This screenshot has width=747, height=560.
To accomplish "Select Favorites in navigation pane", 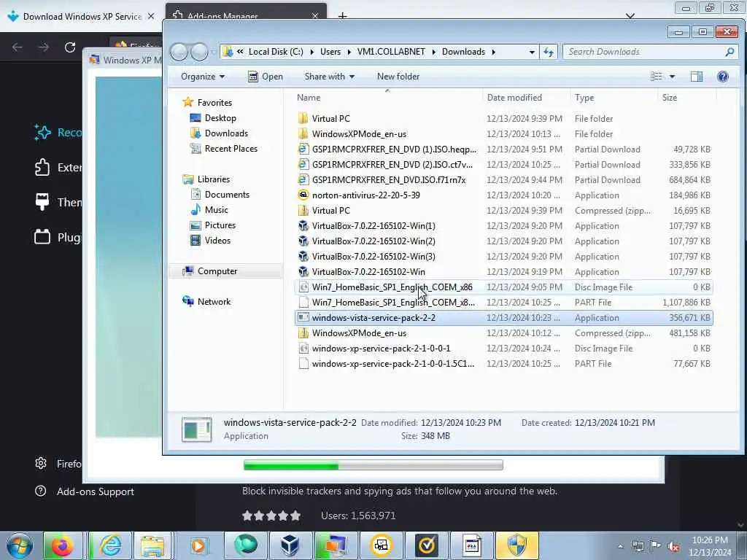I will [214, 102].
